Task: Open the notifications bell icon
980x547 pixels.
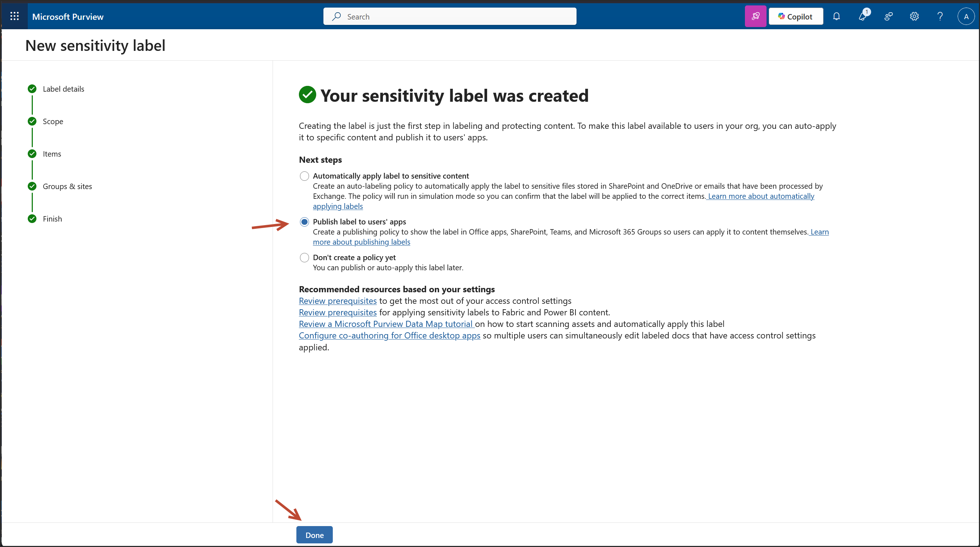Action: (x=836, y=16)
